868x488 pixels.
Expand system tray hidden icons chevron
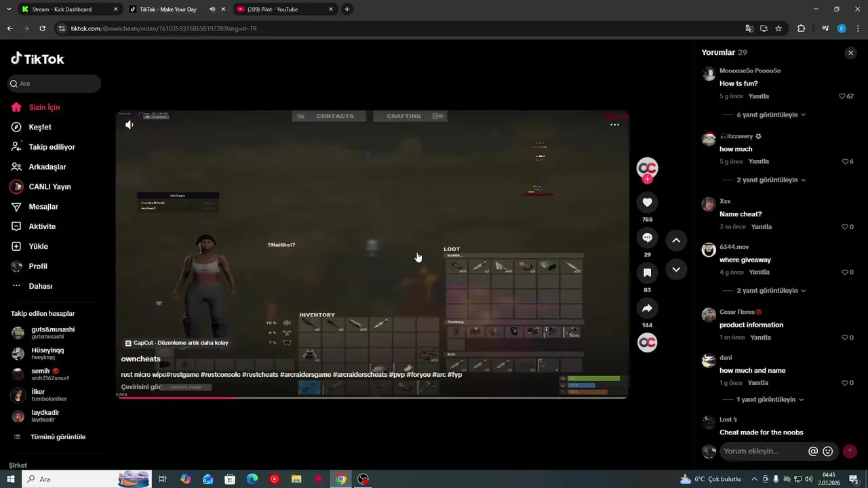tap(754, 479)
